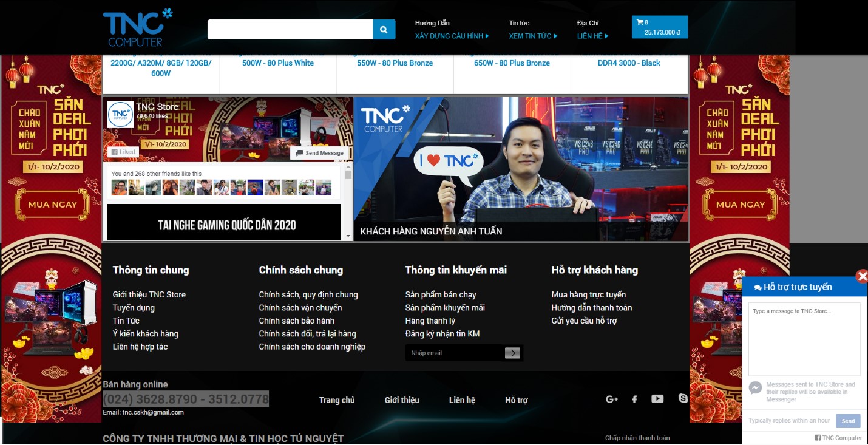Click the TNC Computer logo in header
Viewport: 868px width, 445px height.
coord(138,28)
